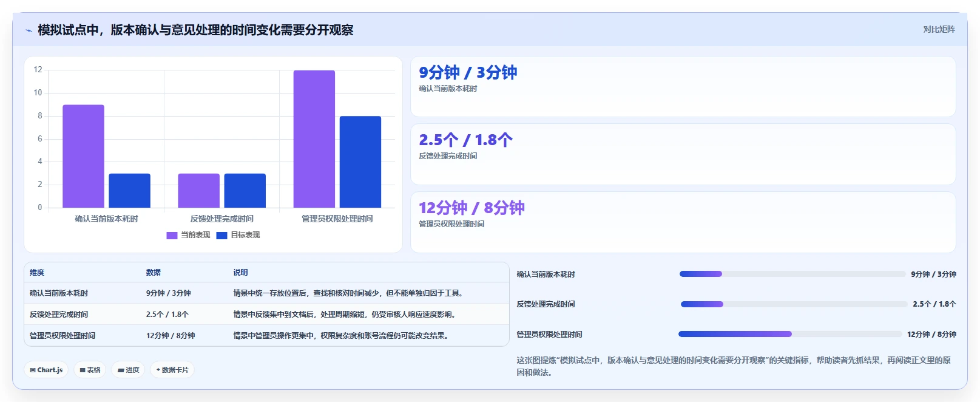Click the blue bar for 确认当前版本耗时
This screenshot has width=980, height=402.
point(129,191)
